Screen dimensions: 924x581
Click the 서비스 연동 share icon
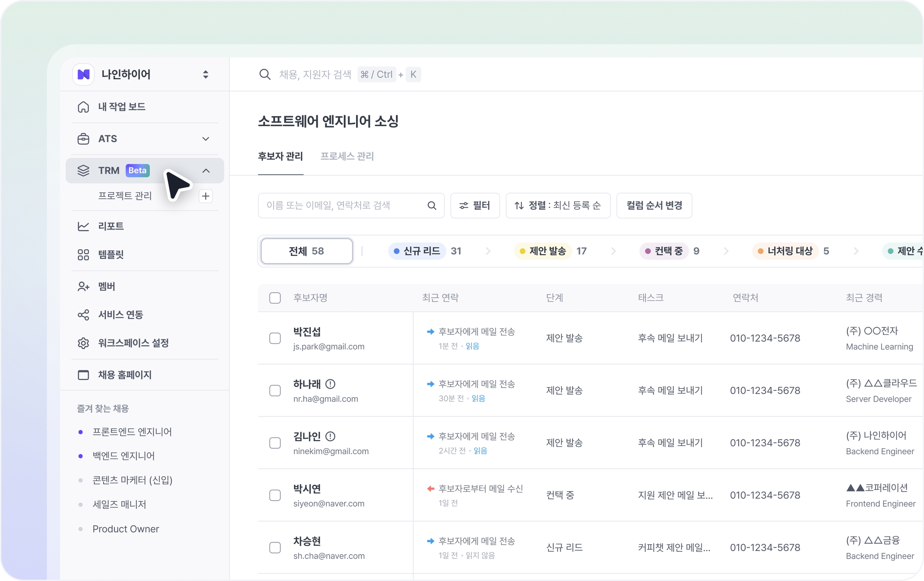point(83,315)
